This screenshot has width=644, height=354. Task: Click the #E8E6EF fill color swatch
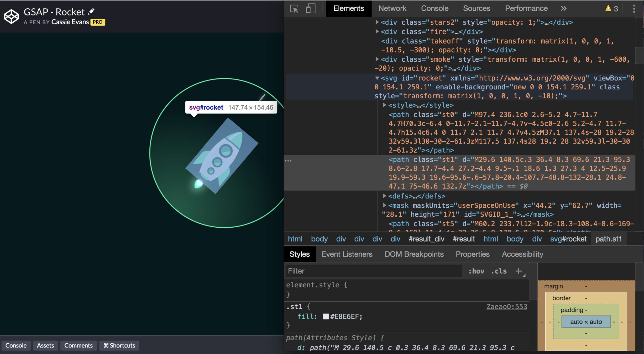coord(326,317)
